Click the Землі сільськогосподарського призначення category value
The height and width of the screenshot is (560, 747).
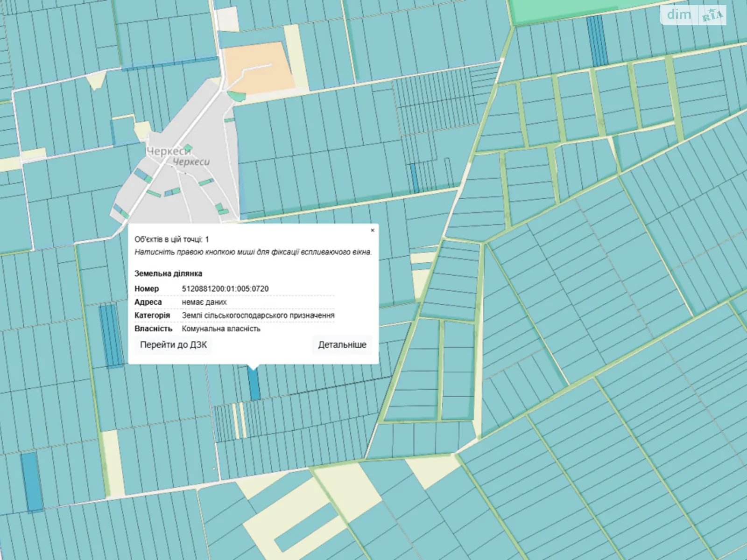click(258, 315)
